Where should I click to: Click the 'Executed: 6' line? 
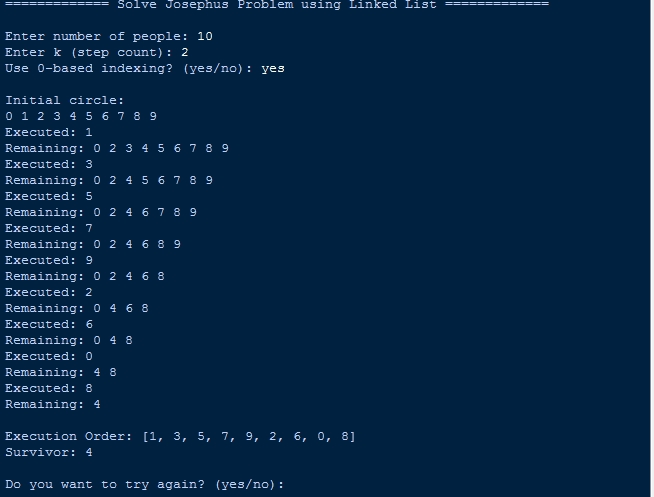point(49,324)
